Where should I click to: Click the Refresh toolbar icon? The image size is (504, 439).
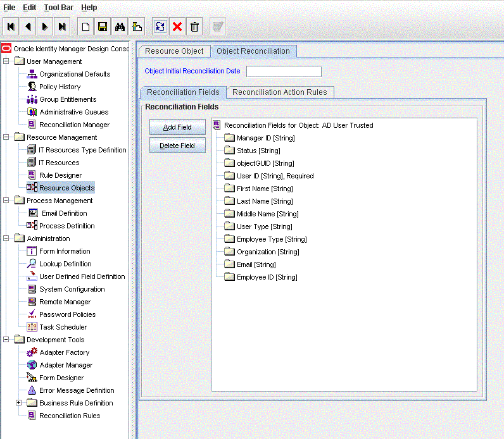[160, 27]
